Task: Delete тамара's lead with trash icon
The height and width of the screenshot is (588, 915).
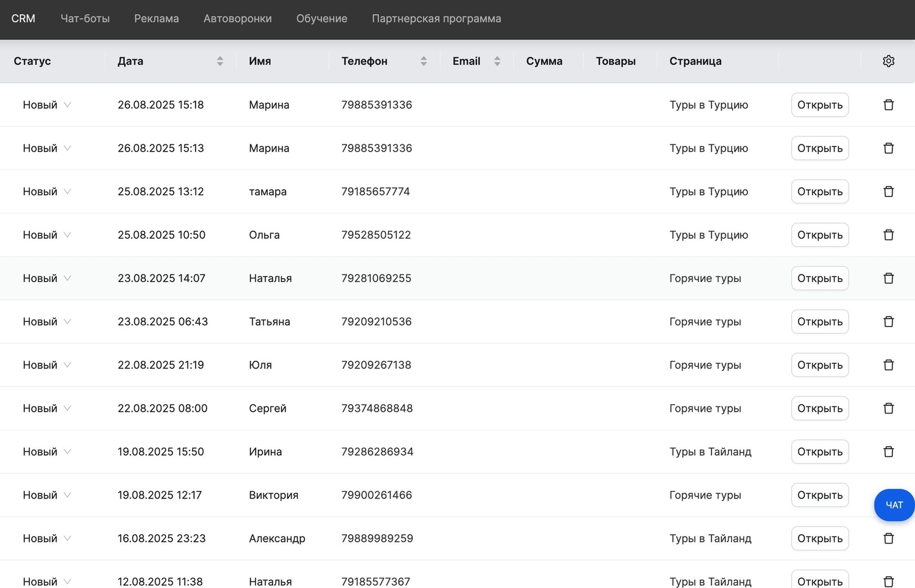Action: tap(888, 192)
